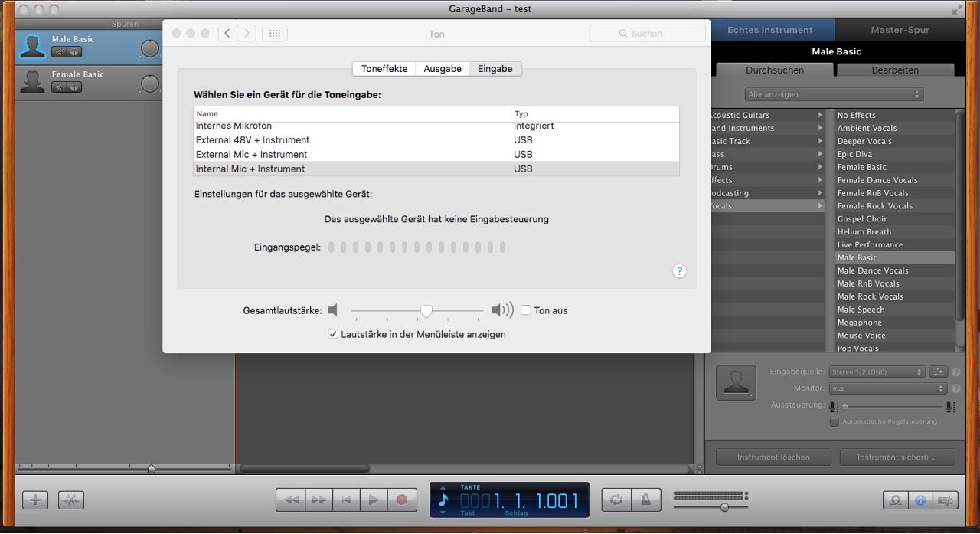The width and height of the screenshot is (980, 534).
Task: Click the low volume speaker icon
Action: click(332, 310)
